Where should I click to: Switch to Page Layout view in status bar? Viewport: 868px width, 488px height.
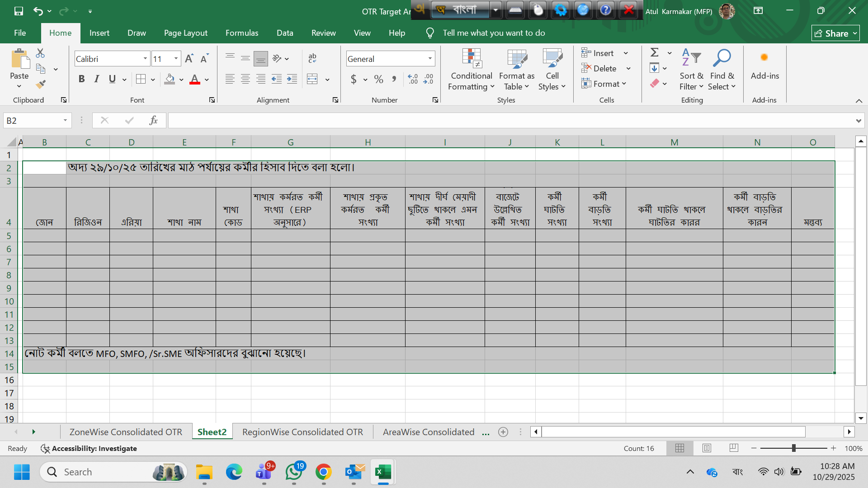click(707, 448)
